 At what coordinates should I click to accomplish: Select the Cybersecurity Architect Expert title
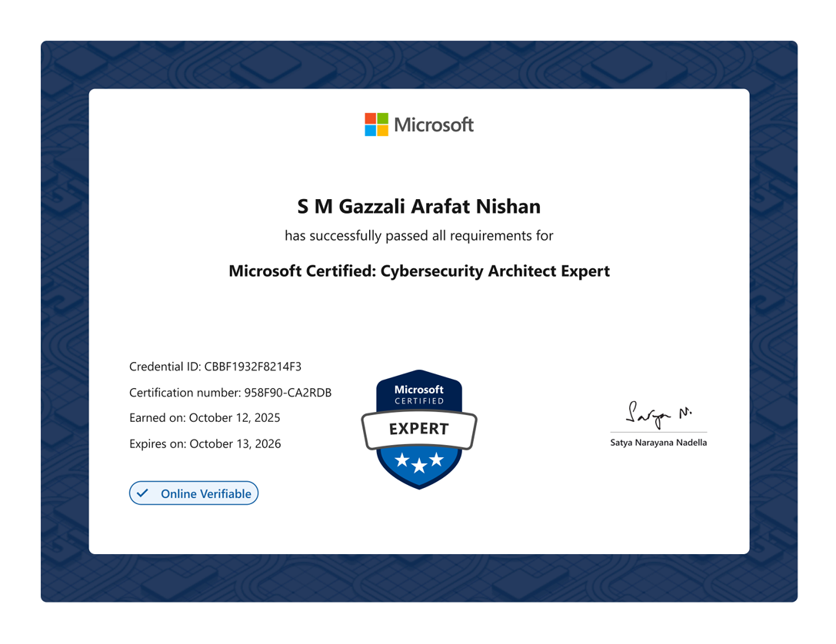point(418,271)
